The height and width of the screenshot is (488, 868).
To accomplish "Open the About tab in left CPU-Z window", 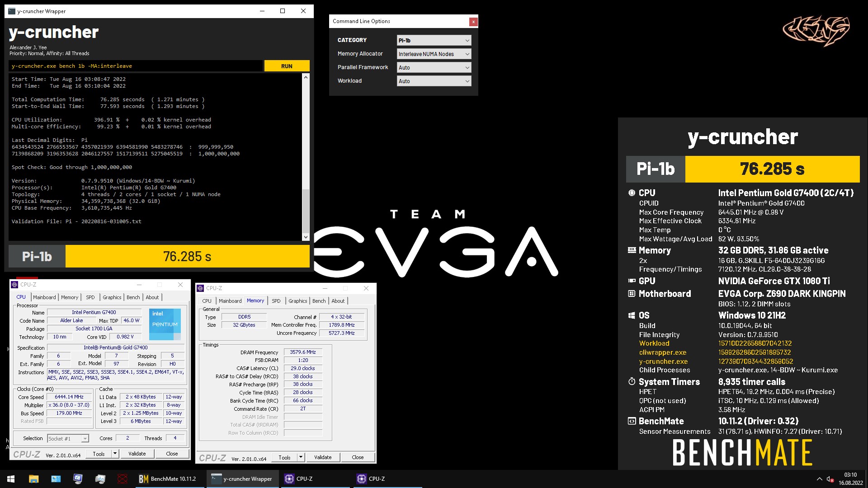I will (x=152, y=297).
